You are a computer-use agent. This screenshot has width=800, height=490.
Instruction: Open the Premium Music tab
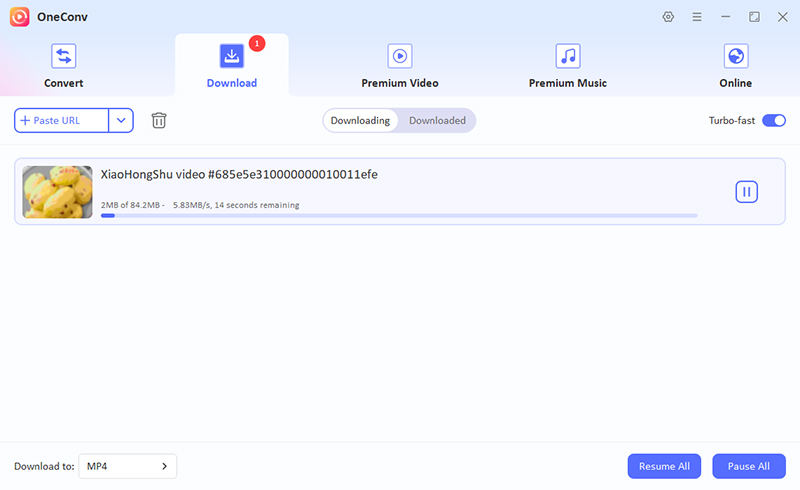point(568,83)
